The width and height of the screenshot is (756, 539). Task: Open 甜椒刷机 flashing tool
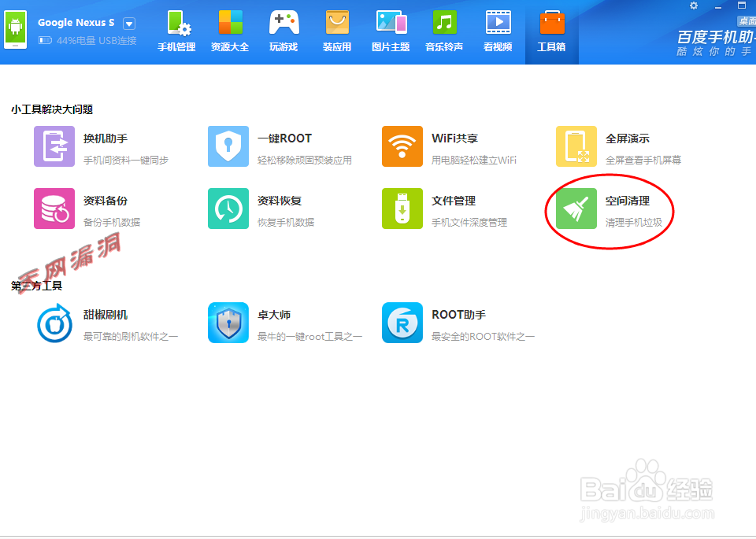tap(54, 323)
